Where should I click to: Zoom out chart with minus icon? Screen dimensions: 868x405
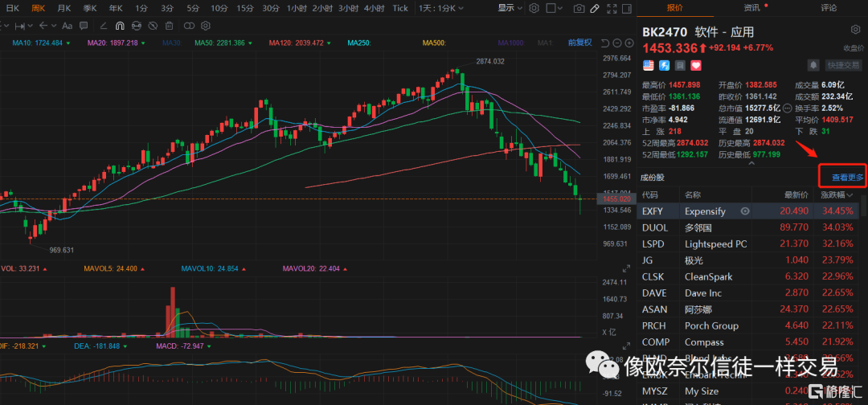(618, 43)
